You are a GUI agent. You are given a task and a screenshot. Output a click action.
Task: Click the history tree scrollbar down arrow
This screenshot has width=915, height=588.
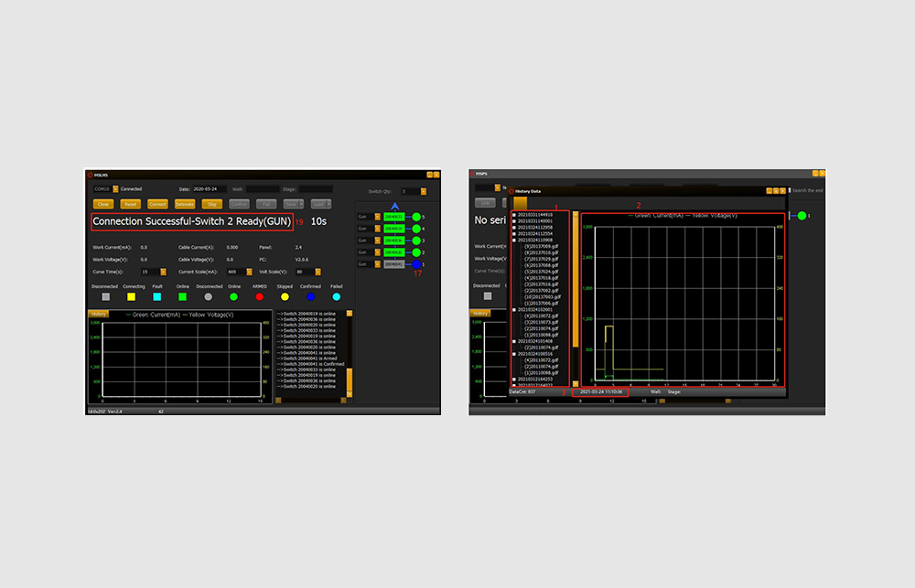(576, 384)
